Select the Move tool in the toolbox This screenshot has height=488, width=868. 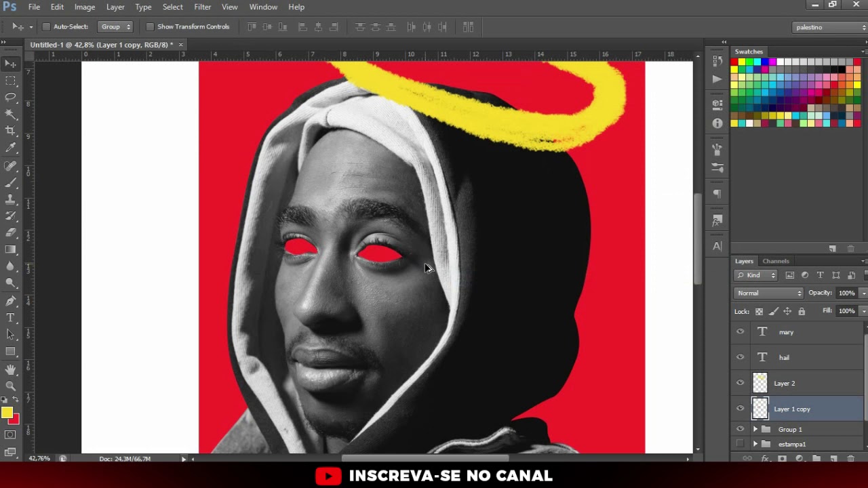11,64
